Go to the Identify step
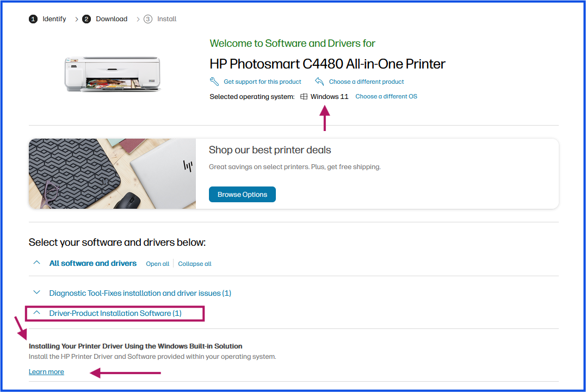 pos(54,19)
